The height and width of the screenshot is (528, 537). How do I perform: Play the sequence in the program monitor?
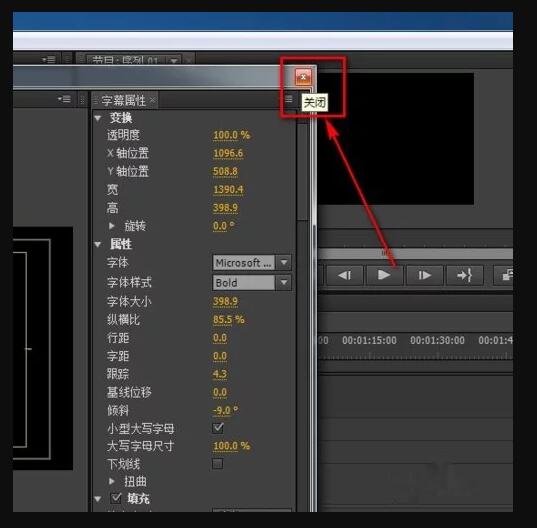point(384,275)
